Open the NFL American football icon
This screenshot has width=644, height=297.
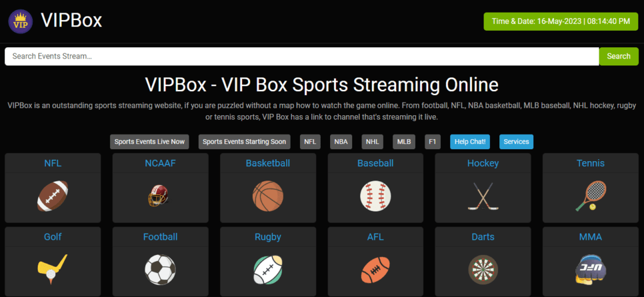[53, 196]
